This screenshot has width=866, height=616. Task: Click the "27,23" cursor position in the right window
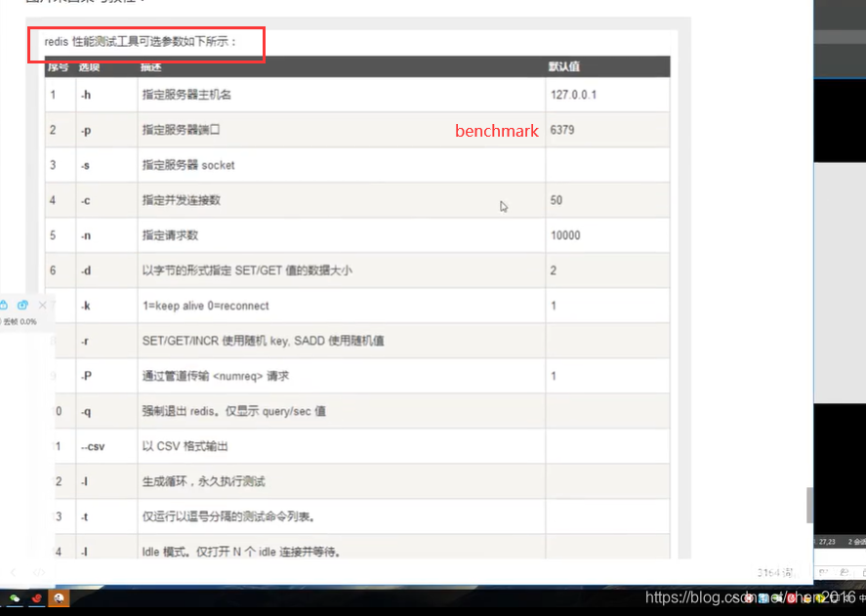click(827, 542)
